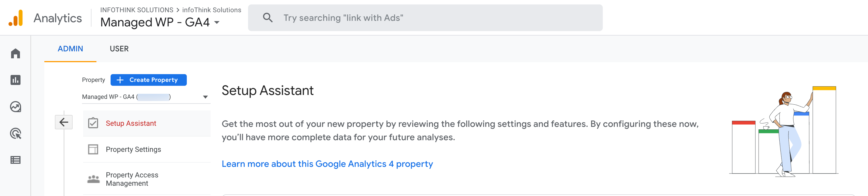Click the Setup Assistant checkmark clipboard icon
Image resolution: width=868 pixels, height=196 pixels.
click(93, 123)
